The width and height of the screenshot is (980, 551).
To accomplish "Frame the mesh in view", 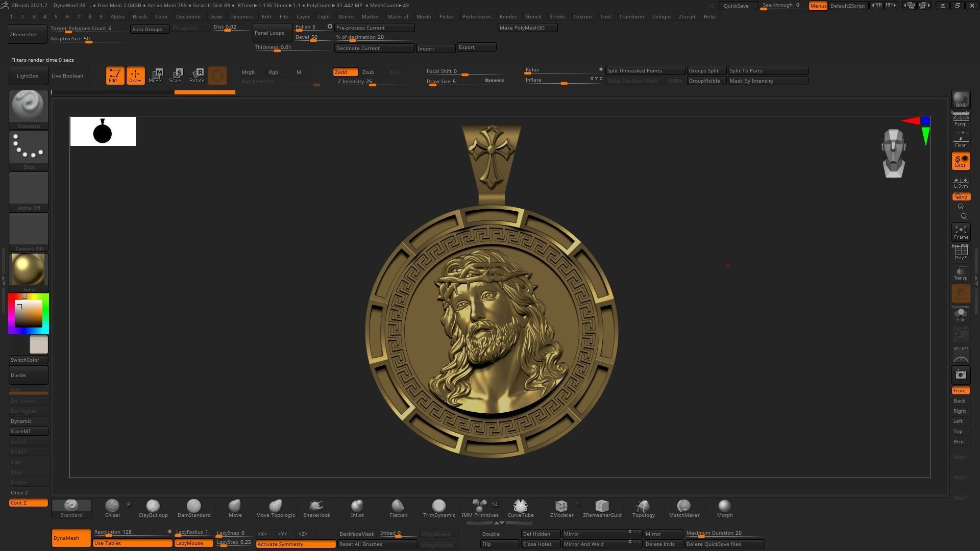I will click(961, 233).
